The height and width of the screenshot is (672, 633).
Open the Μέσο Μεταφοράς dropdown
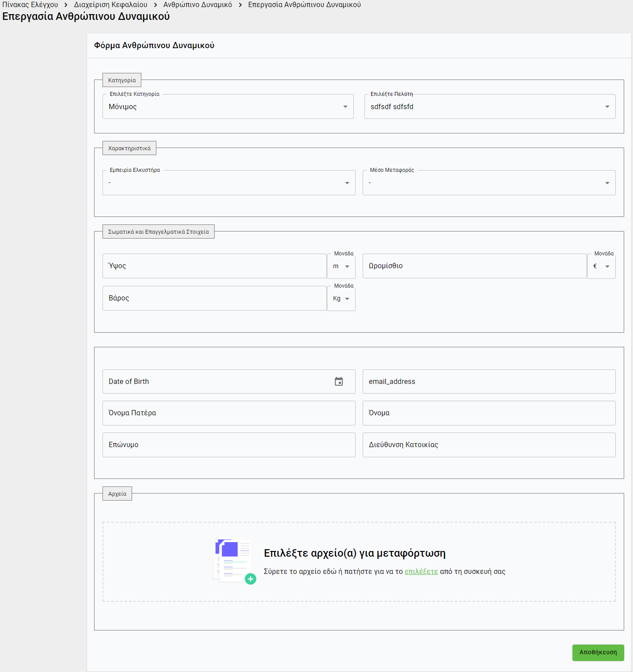click(x=489, y=183)
